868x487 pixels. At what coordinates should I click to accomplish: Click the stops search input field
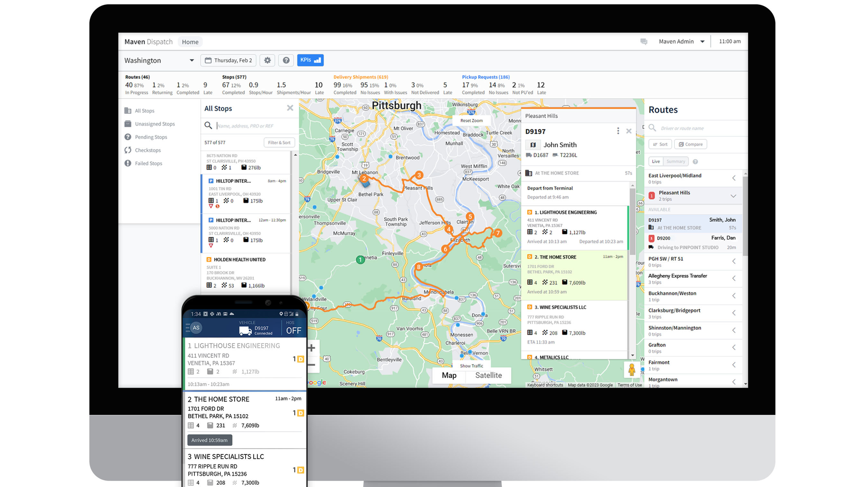click(253, 126)
